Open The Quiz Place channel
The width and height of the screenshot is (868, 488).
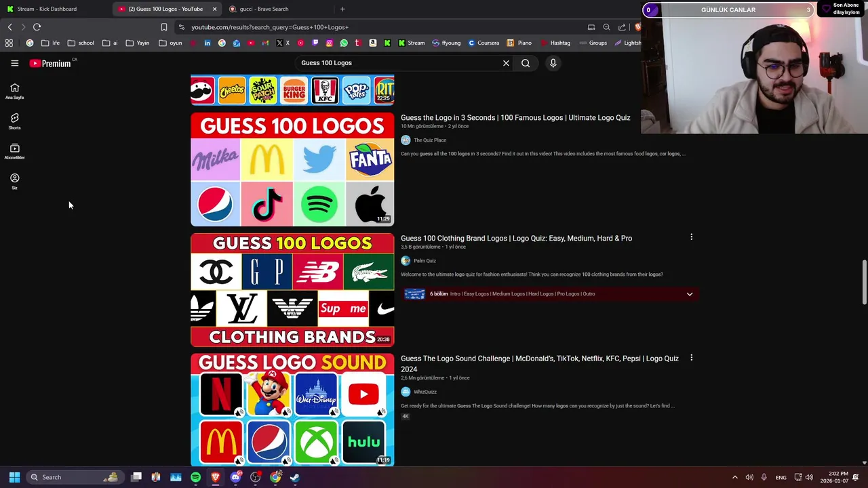pos(430,140)
